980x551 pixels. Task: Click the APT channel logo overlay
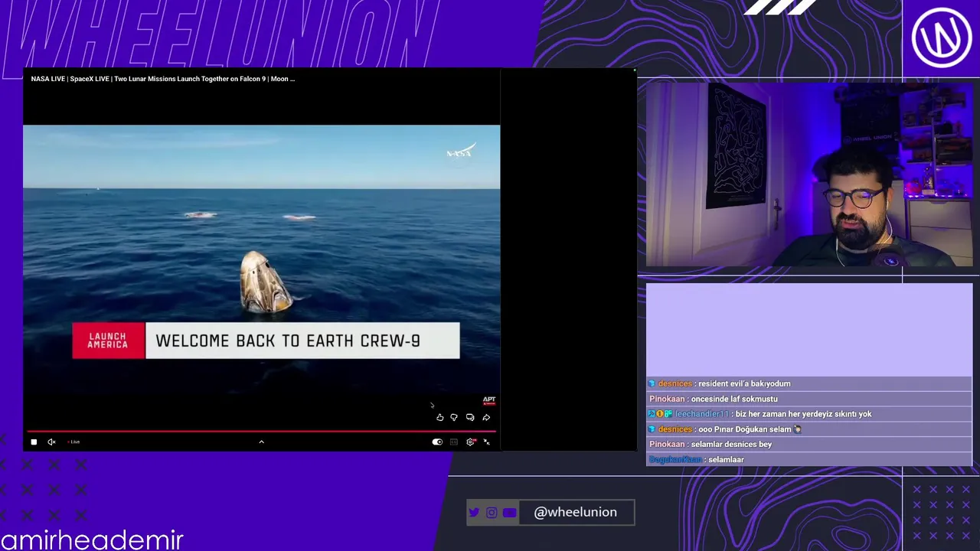[x=489, y=400]
